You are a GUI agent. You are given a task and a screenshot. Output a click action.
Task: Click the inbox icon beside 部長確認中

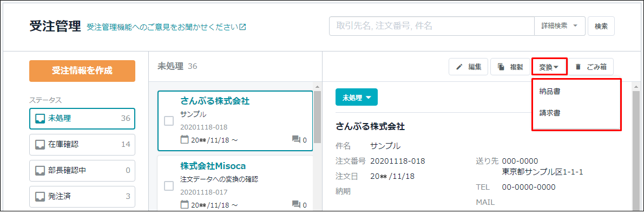pyautogui.click(x=40, y=171)
